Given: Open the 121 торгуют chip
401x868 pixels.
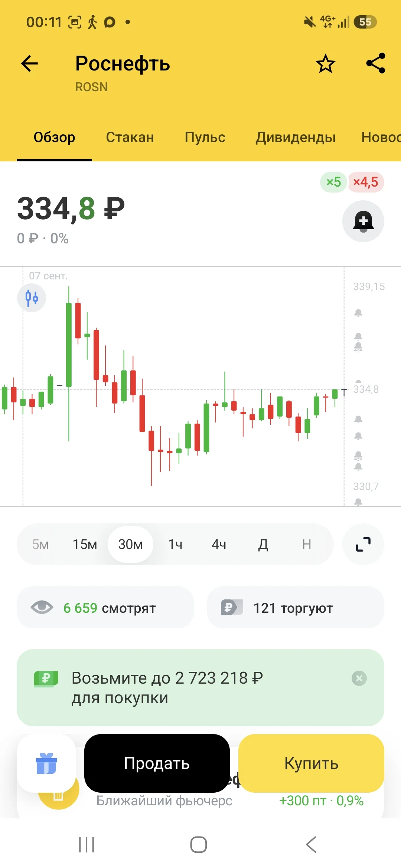Looking at the screenshot, I should (296, 607).
